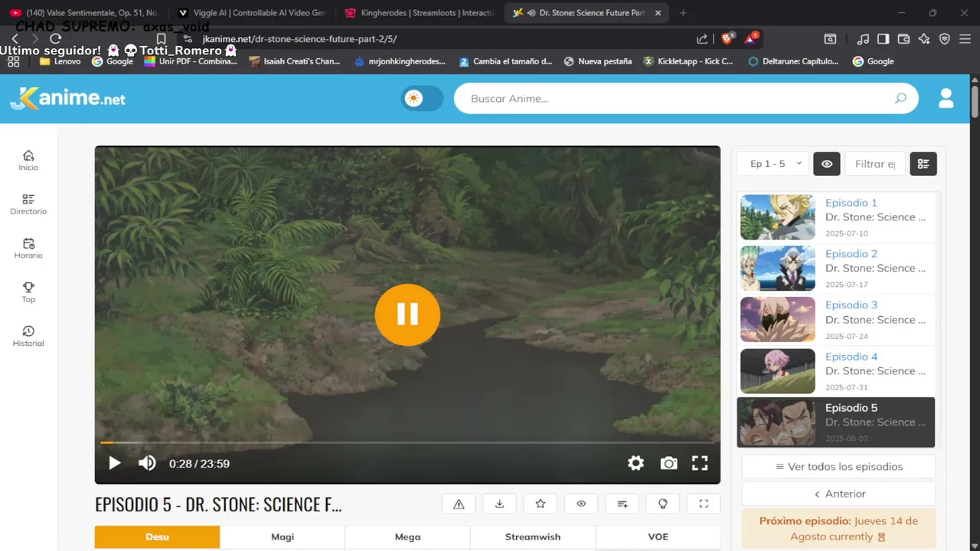Open Episodio 3 link
The height and width of the screenshot is (551, 980).
(x=851, y=305)
